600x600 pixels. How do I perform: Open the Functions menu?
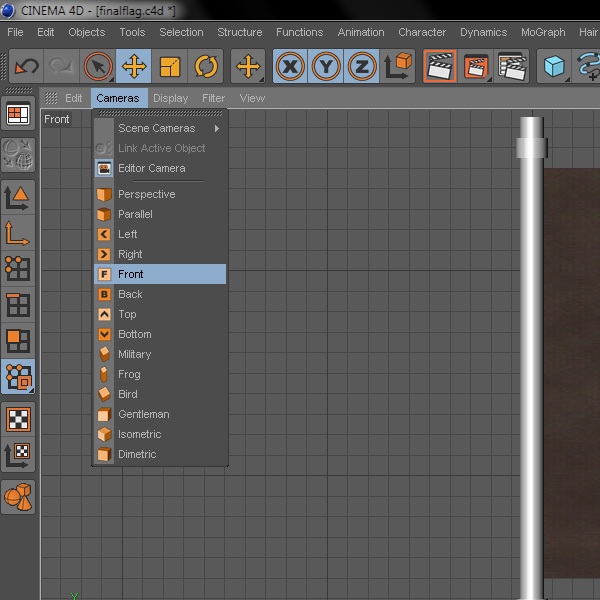point(300,32)
